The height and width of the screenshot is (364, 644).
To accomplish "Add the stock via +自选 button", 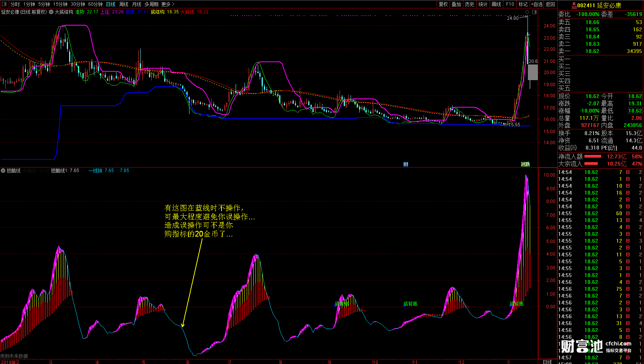I will click(537, 4).
